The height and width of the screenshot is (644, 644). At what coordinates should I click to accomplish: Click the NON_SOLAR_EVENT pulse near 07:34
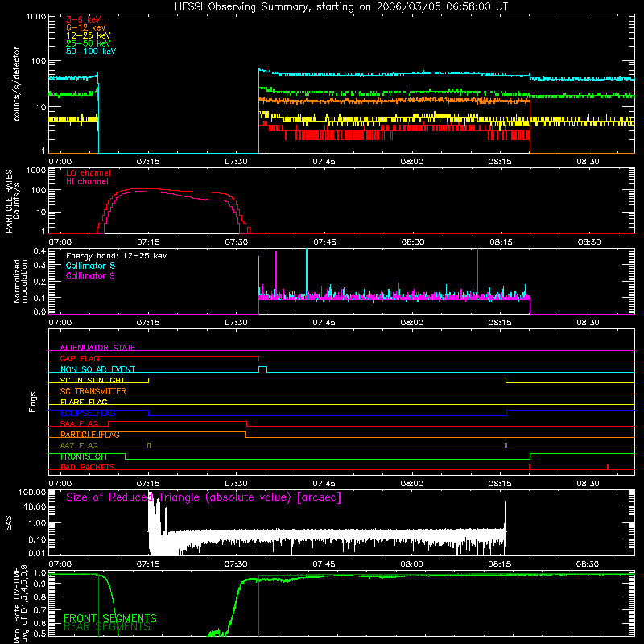tap(263, 369)
